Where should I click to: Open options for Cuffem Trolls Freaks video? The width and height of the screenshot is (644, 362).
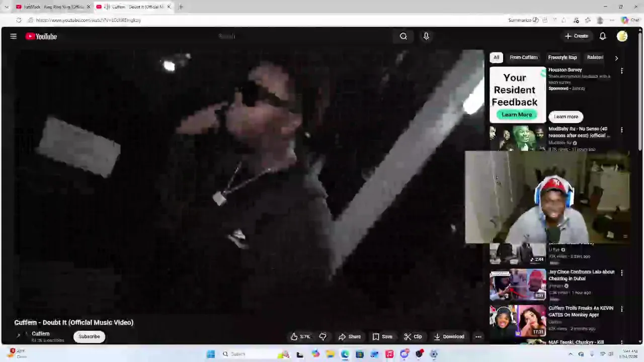pyautogui.click(x=622, y=309)
